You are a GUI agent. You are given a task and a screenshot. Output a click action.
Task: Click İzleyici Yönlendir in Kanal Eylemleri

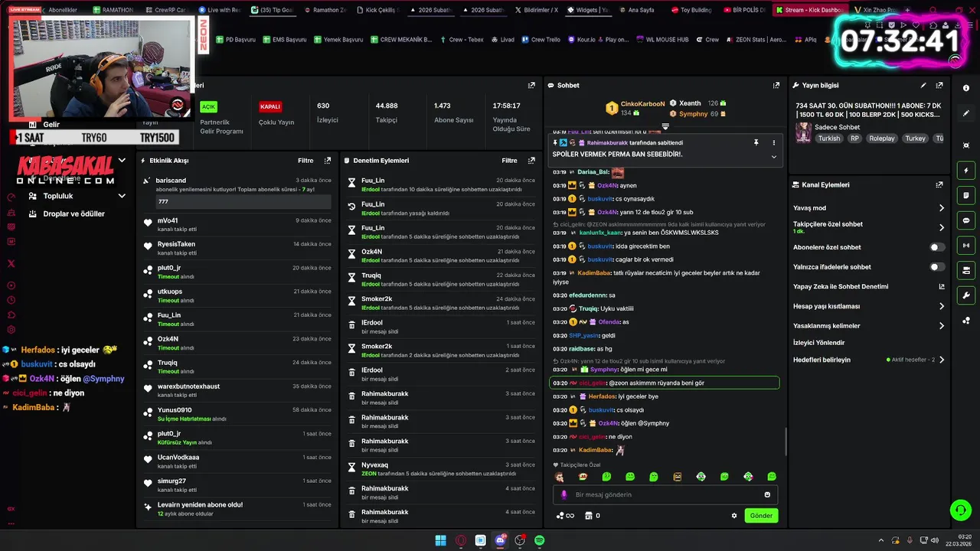click(819, 343)
